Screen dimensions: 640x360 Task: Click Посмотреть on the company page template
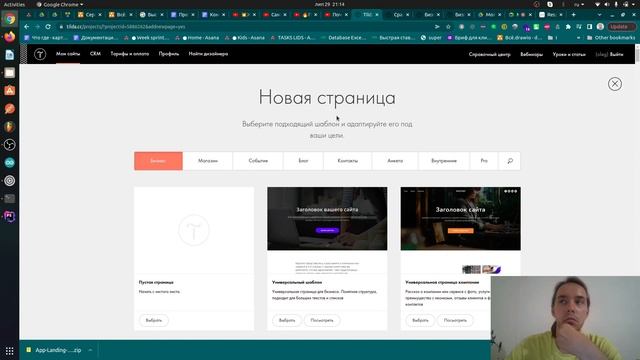455,320
